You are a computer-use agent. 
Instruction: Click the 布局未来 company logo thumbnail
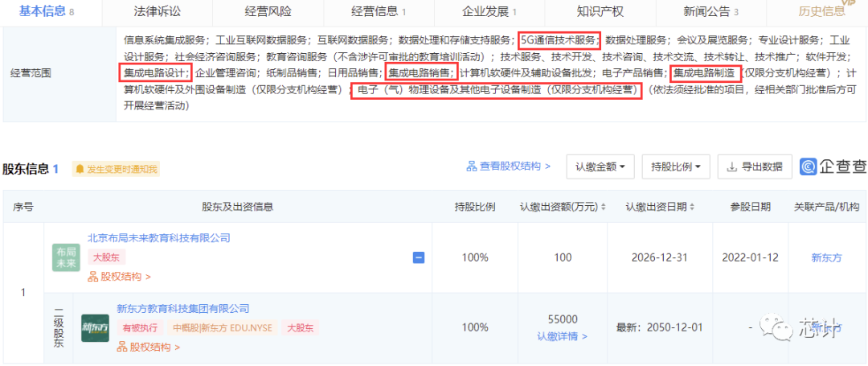(66, 257)
